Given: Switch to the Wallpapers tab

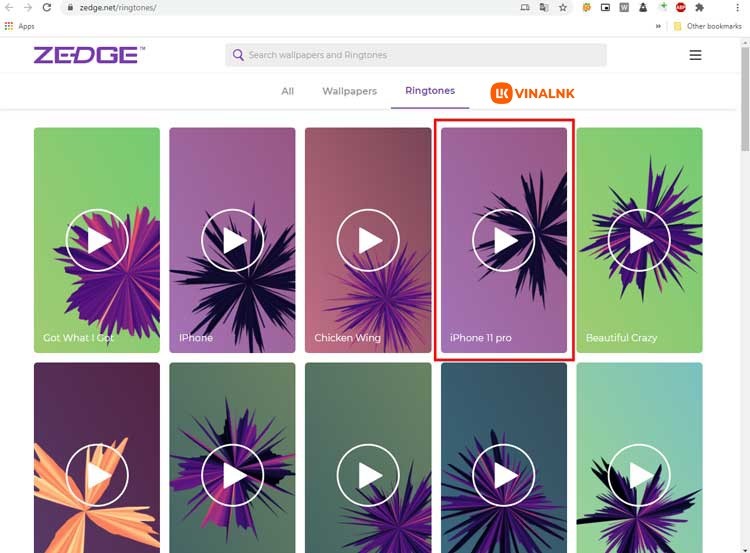Looking at the screenshot, I should coord(349,91).
